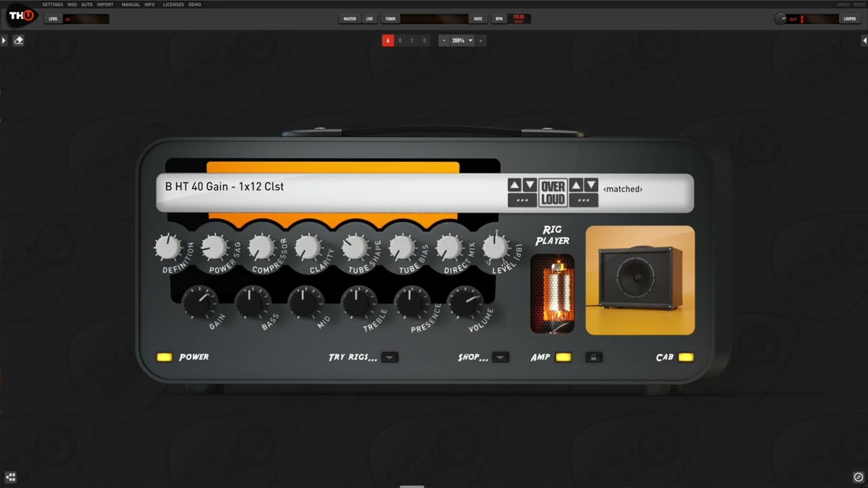Viewport: 868px width, 488px height.
Task: Click the Overloud logo button
Action: (553, 193)
